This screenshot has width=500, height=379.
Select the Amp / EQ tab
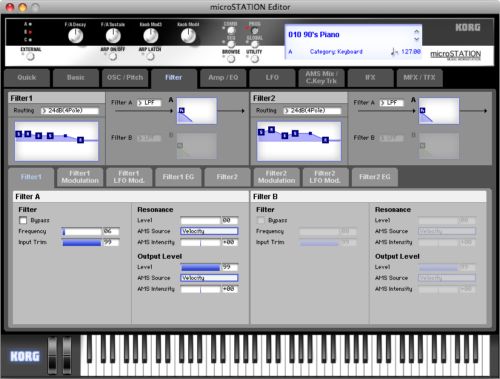click(223, 78)
